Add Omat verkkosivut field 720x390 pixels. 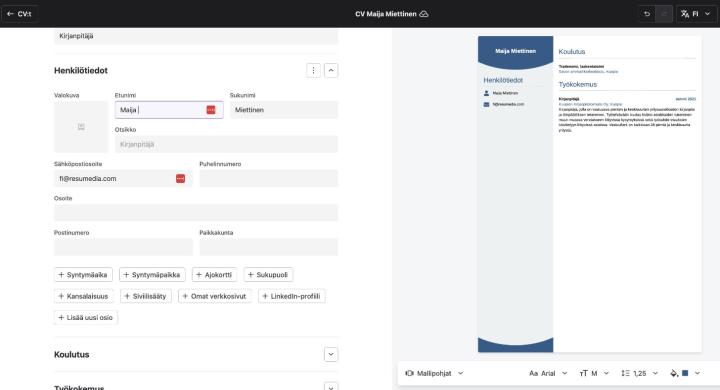214,296
